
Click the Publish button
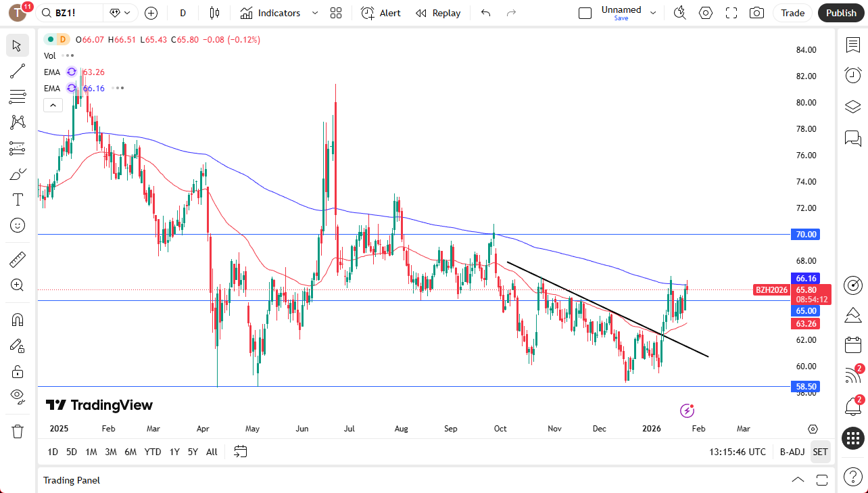tap(841, 13)
